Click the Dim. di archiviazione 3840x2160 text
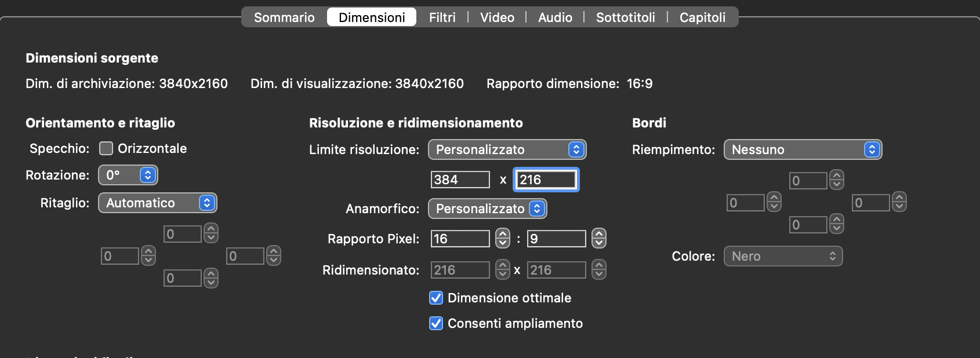 click(x=126, y=83)
